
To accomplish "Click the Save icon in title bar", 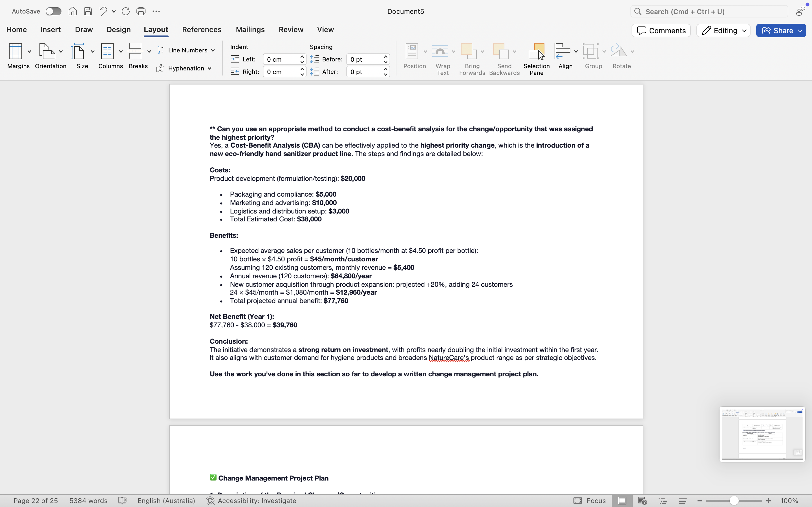I will (88, 11).
